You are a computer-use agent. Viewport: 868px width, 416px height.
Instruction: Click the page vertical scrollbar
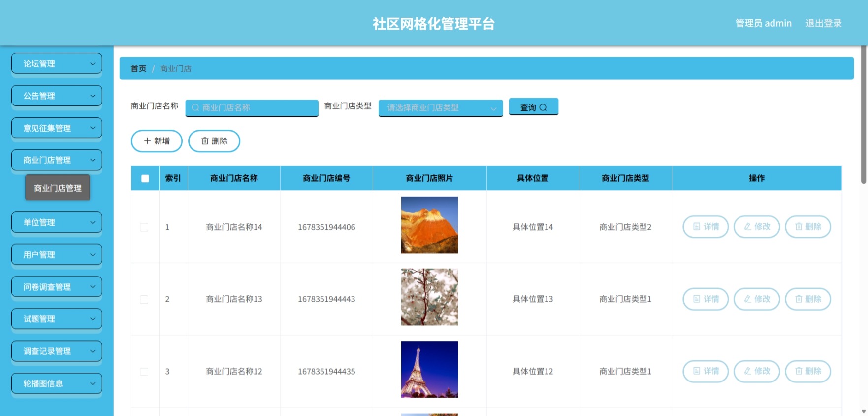pos(863,115)
